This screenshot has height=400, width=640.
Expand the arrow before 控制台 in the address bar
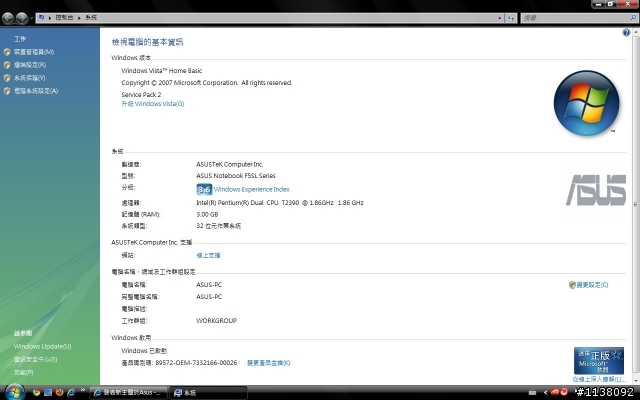pos(50,18)
